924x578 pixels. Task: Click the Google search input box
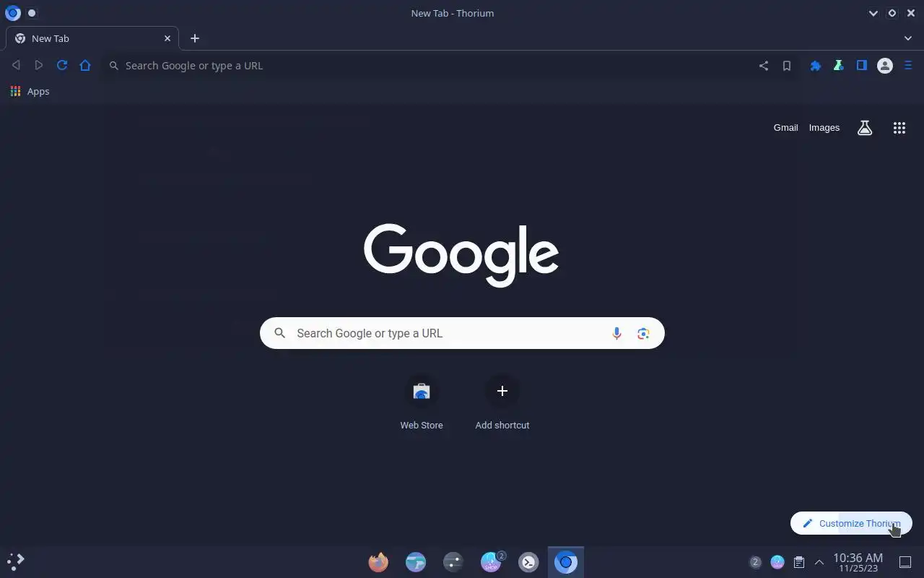(x=462, y=333)
